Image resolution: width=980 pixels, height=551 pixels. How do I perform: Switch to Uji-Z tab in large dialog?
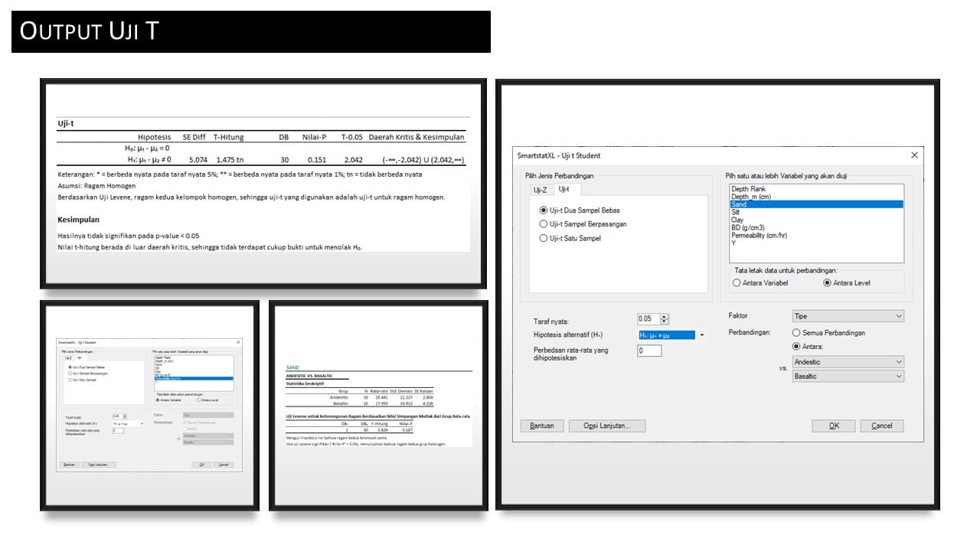[541, 189]
